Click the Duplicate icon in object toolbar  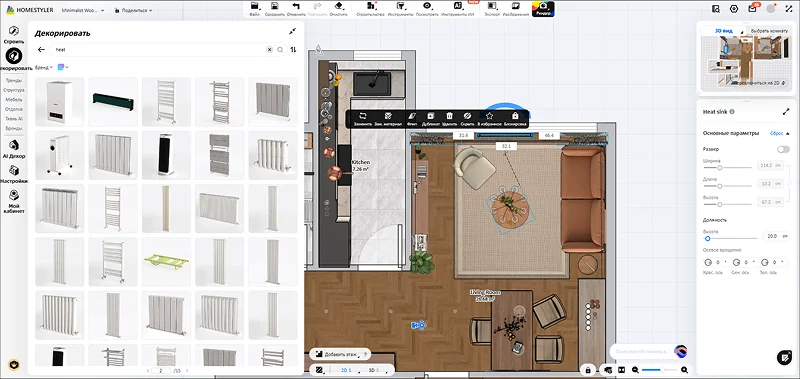pos(431,116)
